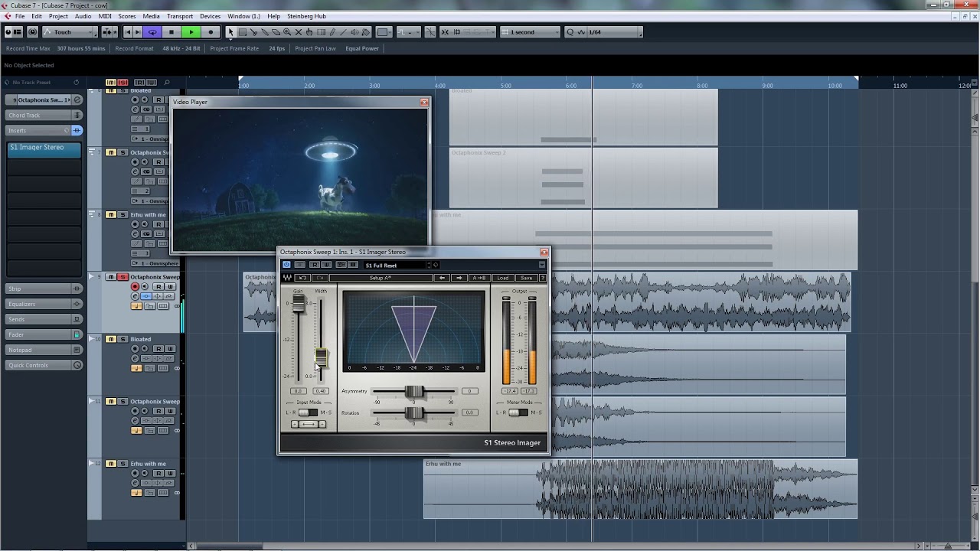The width and height of the screenshot is (980, 551).
Task: Click the Asymmetry slider handle
Action: 413,392
